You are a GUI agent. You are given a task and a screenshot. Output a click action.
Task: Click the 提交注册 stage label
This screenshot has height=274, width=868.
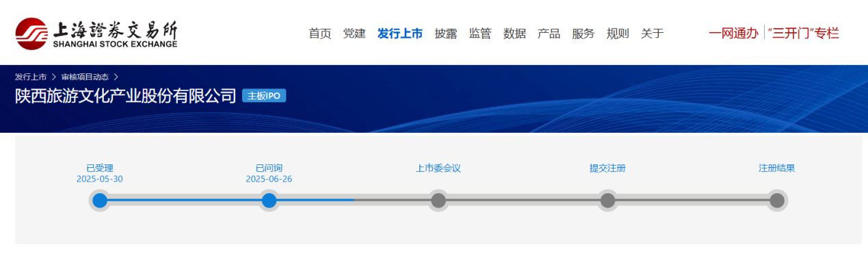pyautogui.click(x=607, y=168)
